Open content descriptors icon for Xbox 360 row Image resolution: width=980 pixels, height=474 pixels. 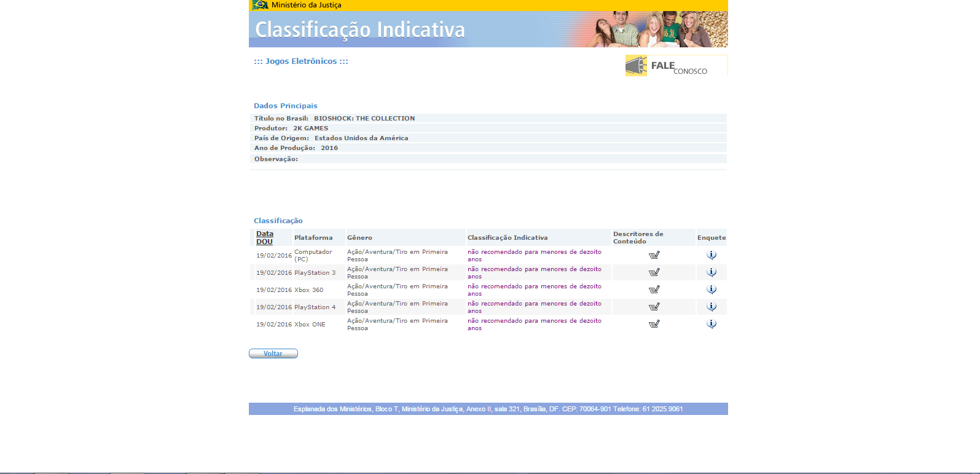coord(654,290)
